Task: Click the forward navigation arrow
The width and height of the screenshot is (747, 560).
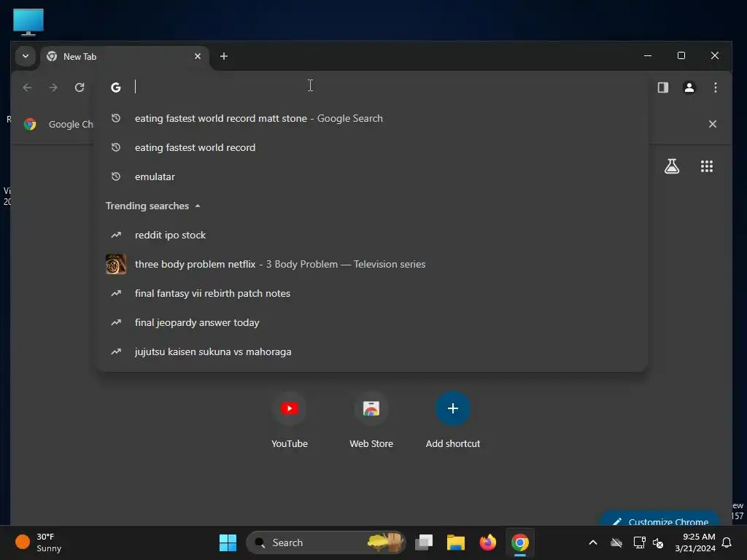Action: [x=53, y=87]
